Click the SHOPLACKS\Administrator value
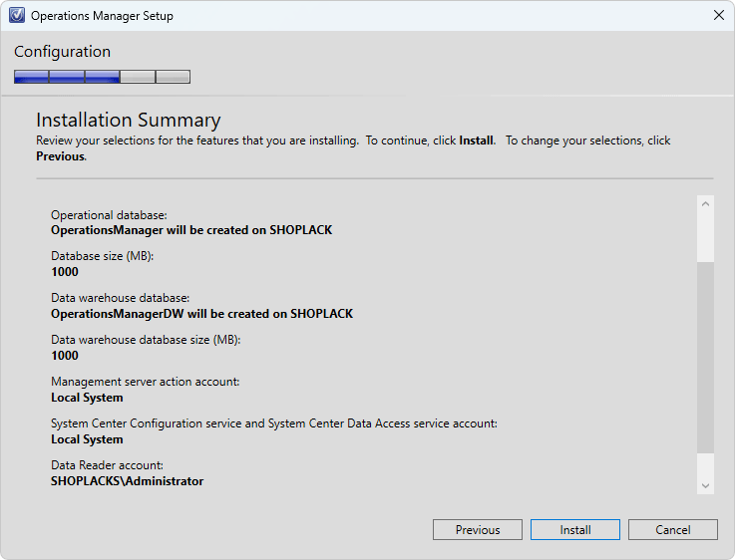The width and height of the screenshot is (735, 560). [x=127, y=481]
